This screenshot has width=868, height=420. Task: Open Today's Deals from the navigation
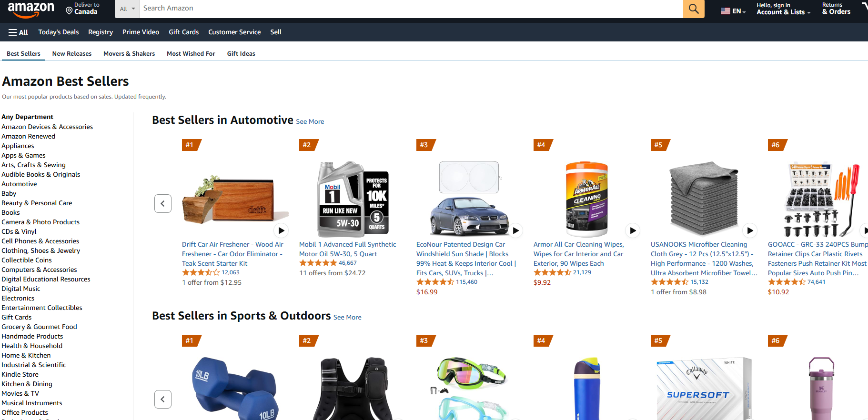point(58,32)
